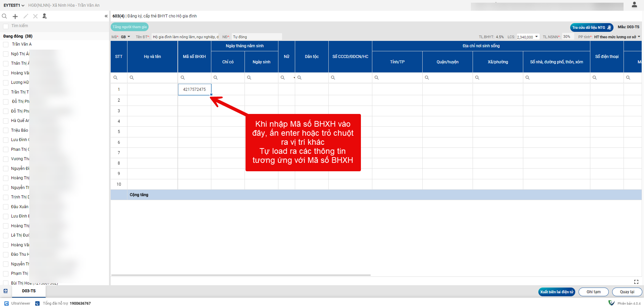This screenshot has height=308, width=644.
Task: Open the Mã GB dropdown
Action: (125, 37)
